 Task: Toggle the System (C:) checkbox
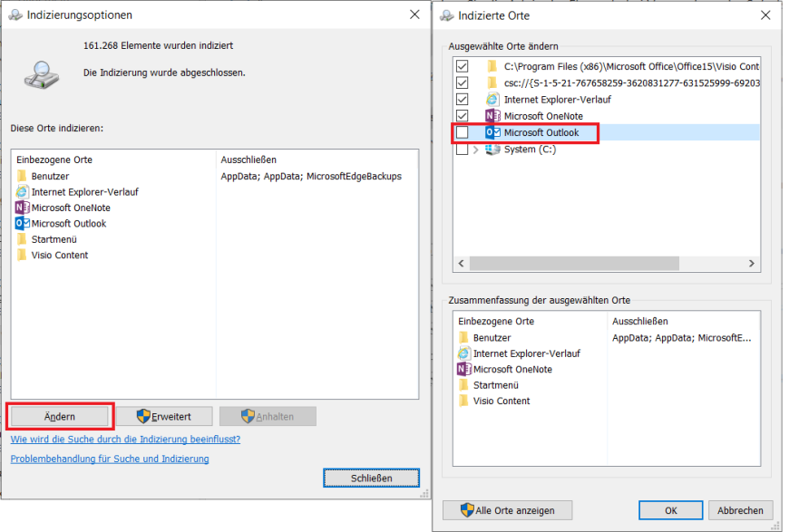point(463,150)
